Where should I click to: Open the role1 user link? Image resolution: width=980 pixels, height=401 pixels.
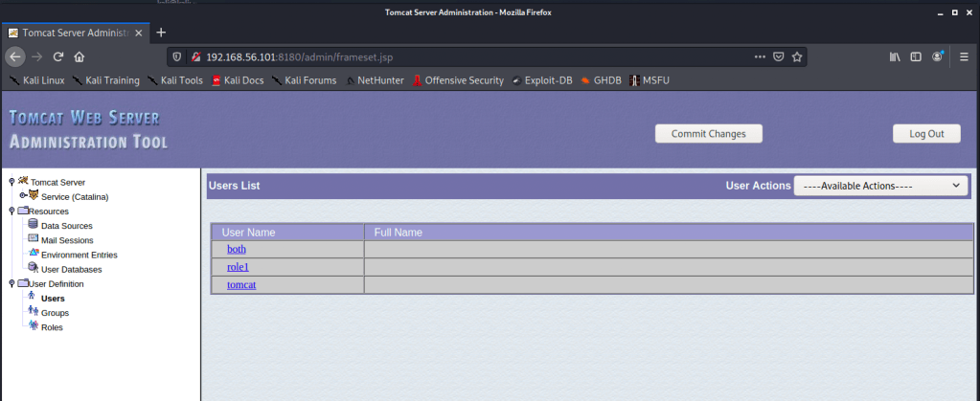tap(238, 267)
